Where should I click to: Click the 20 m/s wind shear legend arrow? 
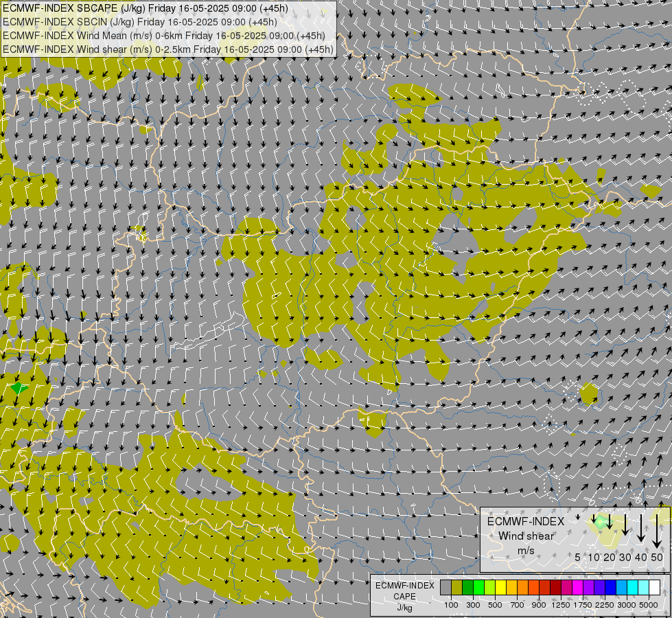[610, 521]
